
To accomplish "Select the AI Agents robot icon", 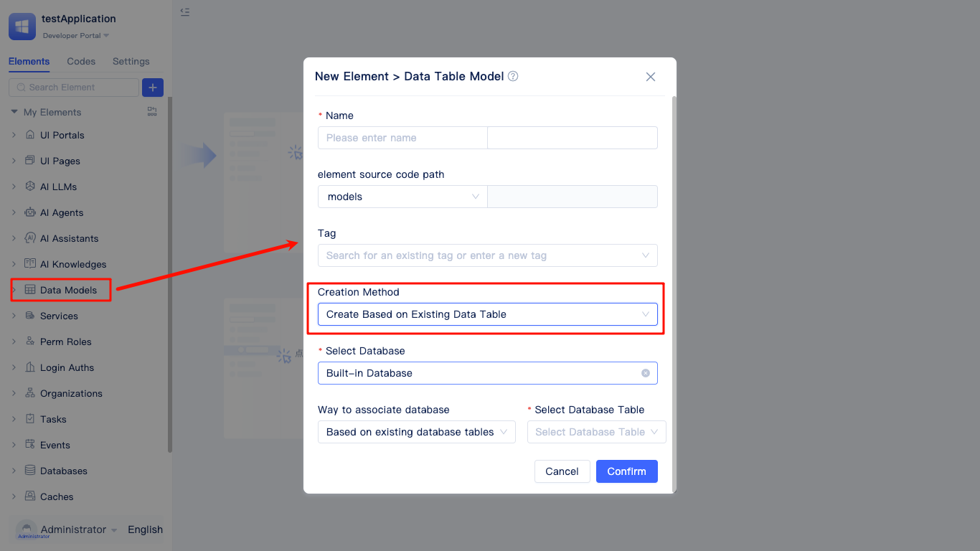I will click(x=30, y=212).
